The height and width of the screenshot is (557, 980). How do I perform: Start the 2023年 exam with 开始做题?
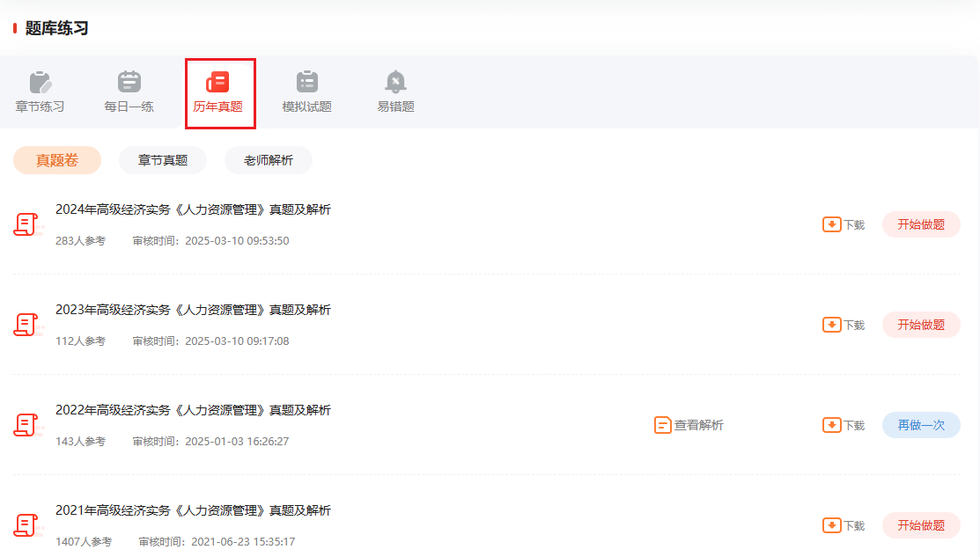pyautogui.click(x=921, y=325)
